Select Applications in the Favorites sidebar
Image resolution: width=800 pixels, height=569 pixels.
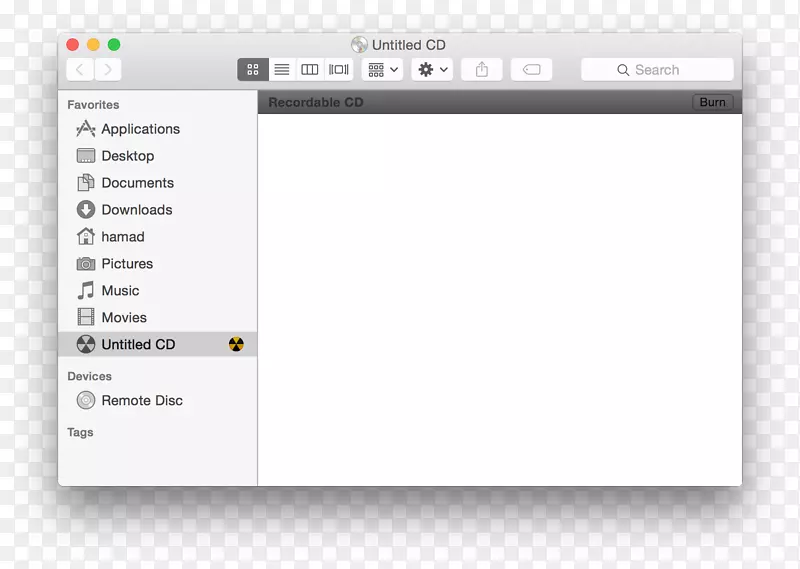point(140,129)
